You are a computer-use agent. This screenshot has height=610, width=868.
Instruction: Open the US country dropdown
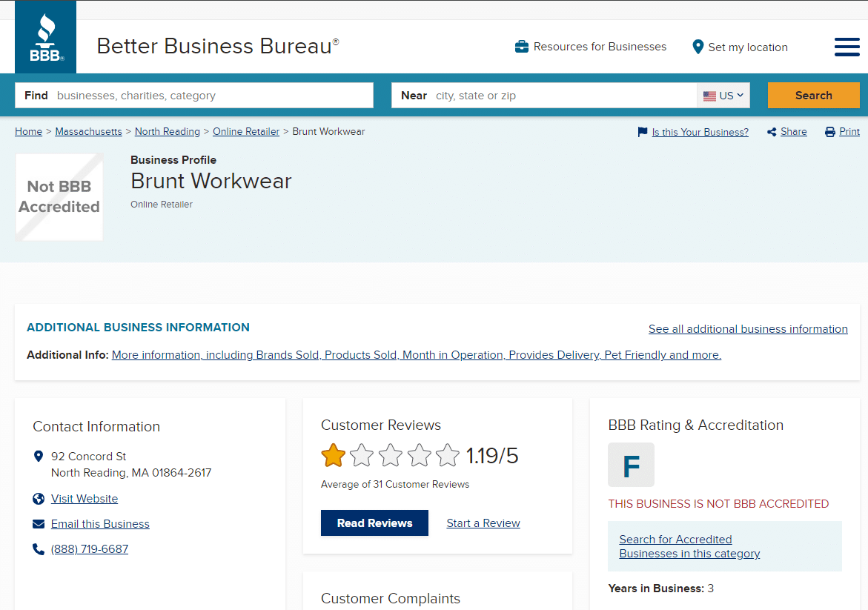point(723,96)
